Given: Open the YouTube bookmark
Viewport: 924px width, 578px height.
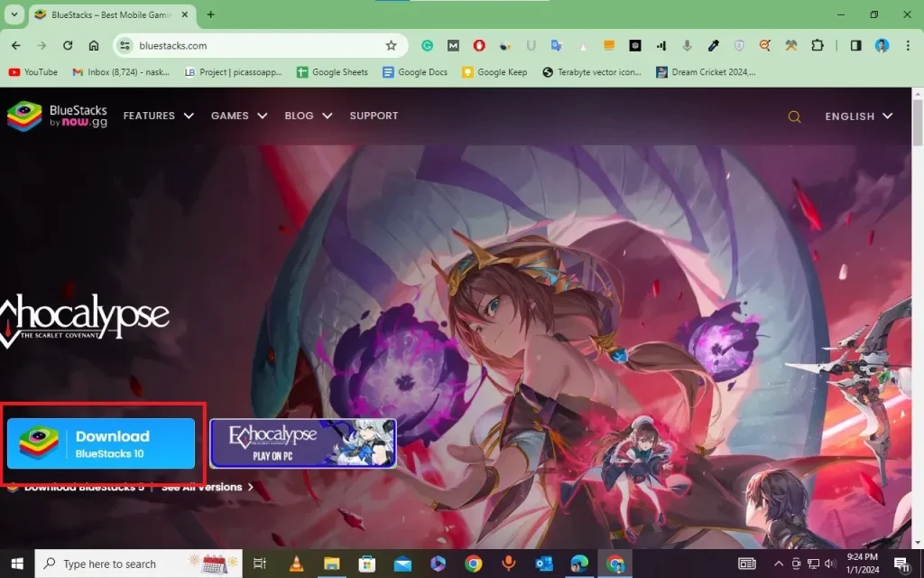Looking at the screenshot, I should tap(33, 72).
